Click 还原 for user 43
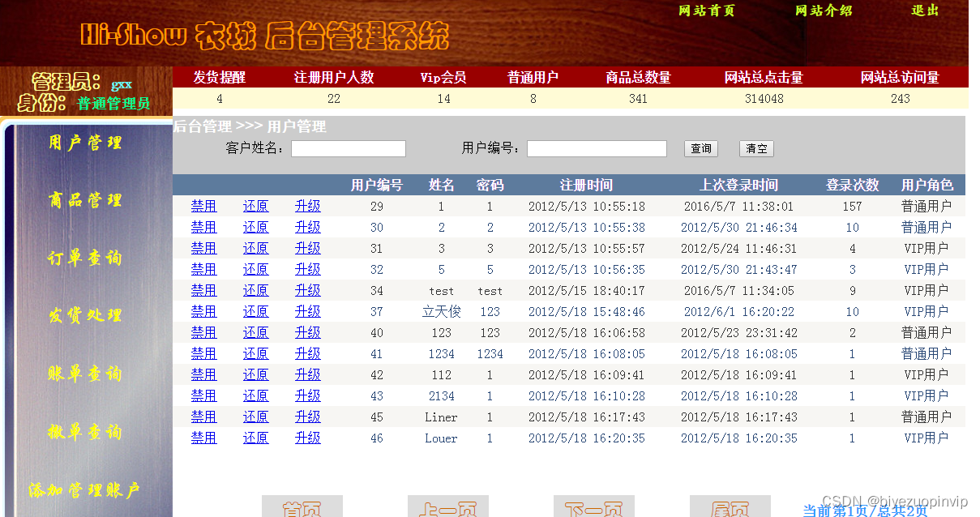 point(256,395)
